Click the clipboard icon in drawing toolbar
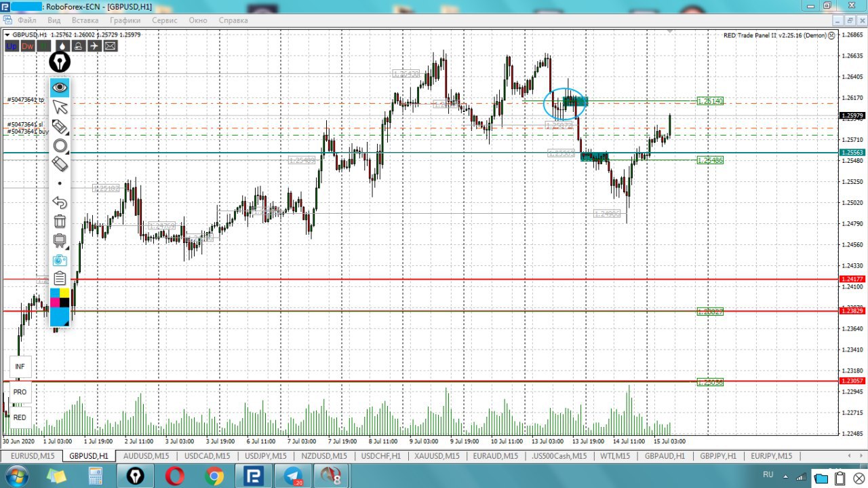The width and height of the screenshot is (868, 488). coord(60,278)
